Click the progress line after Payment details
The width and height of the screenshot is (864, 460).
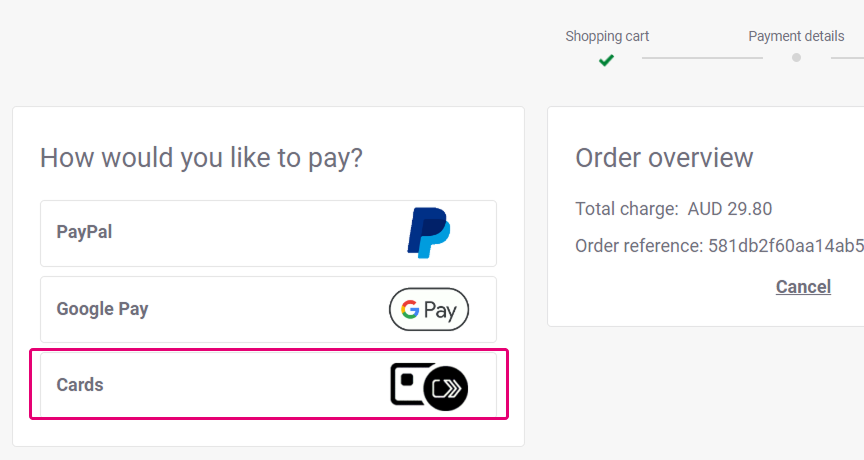846,58
